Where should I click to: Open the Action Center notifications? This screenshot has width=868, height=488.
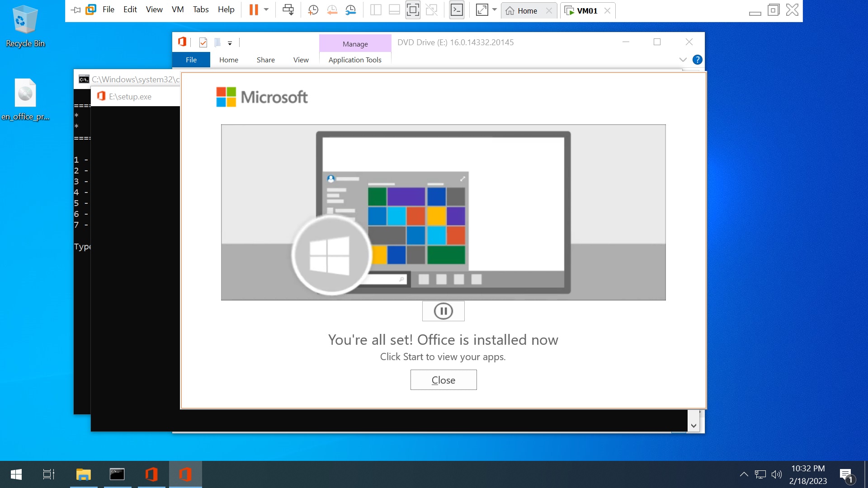[847, 475]
